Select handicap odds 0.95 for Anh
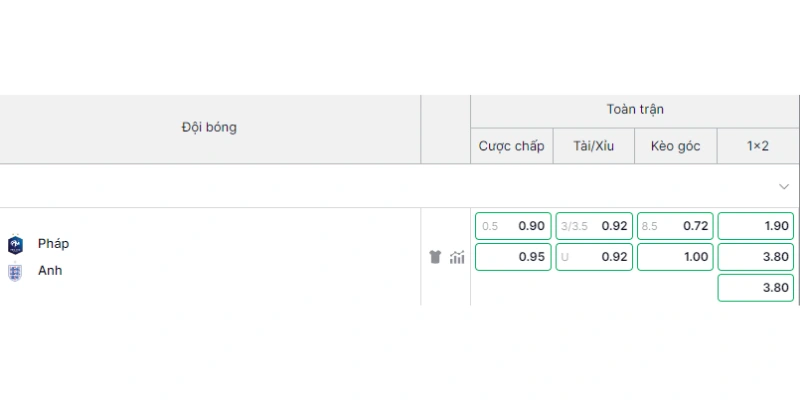Viewport: 800px width, 400px height. click(513, 257)
